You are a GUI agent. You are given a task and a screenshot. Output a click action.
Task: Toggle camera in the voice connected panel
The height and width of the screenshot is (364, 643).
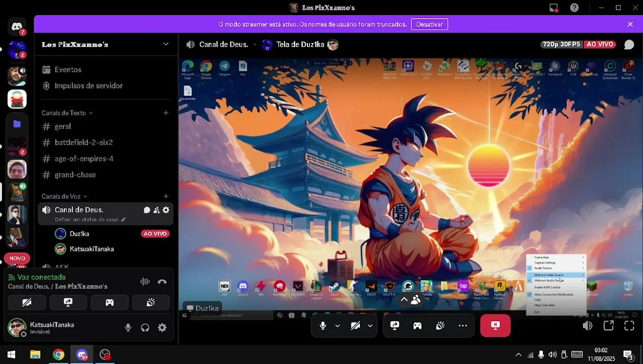27,302
